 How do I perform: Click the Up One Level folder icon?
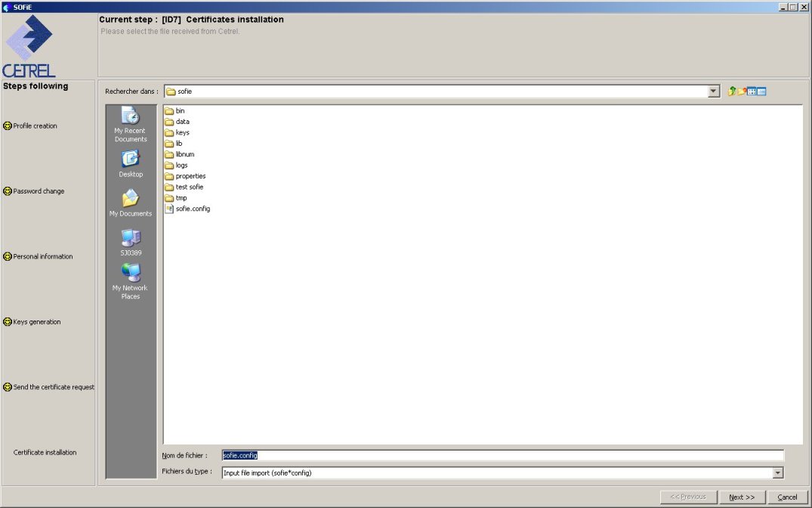(x=732, y=91)
